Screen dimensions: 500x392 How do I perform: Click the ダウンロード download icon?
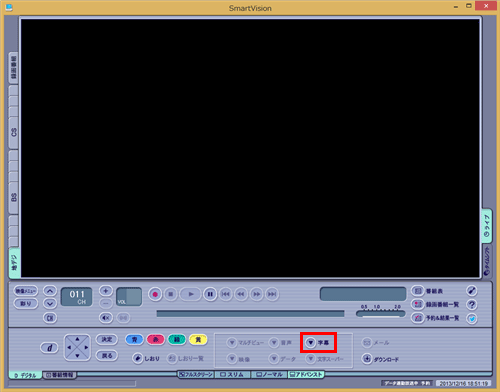pos(367,359)
